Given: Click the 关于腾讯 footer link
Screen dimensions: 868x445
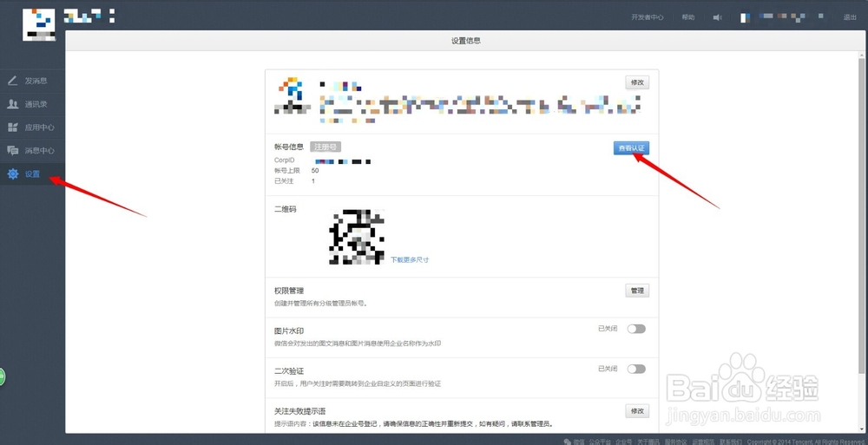Looking at the screenshot, I should coord(648,442).
